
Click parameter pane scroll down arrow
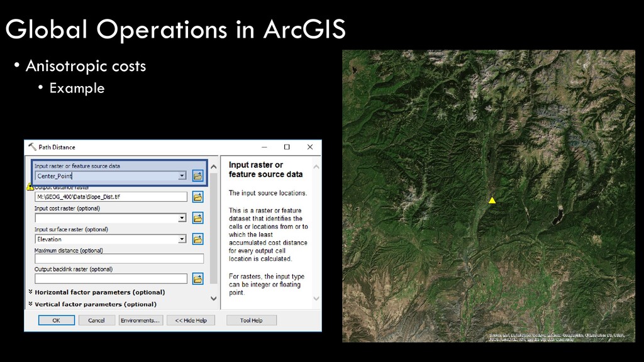click(214, 299)
